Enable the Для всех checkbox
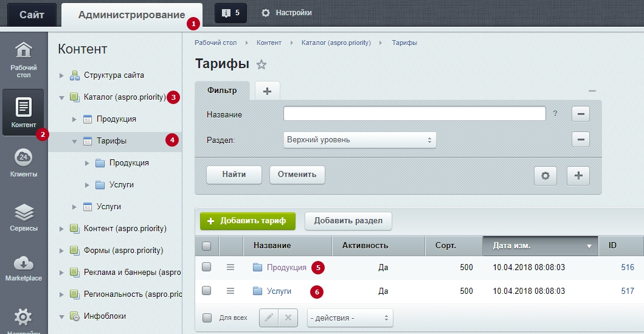This screenshot has height=334, width=644. [x=207, y=318]
